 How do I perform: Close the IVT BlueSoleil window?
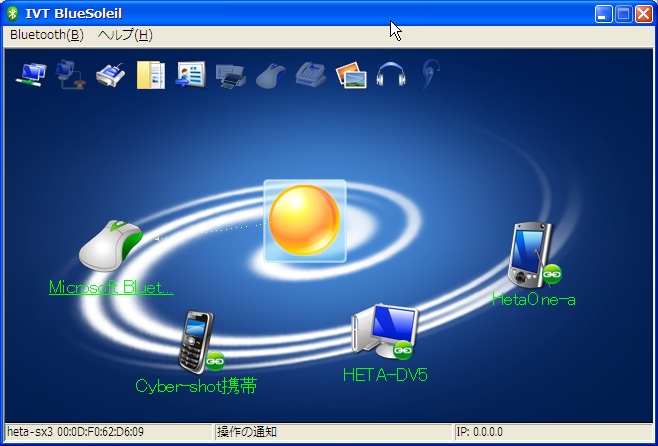tap(644, 14)
